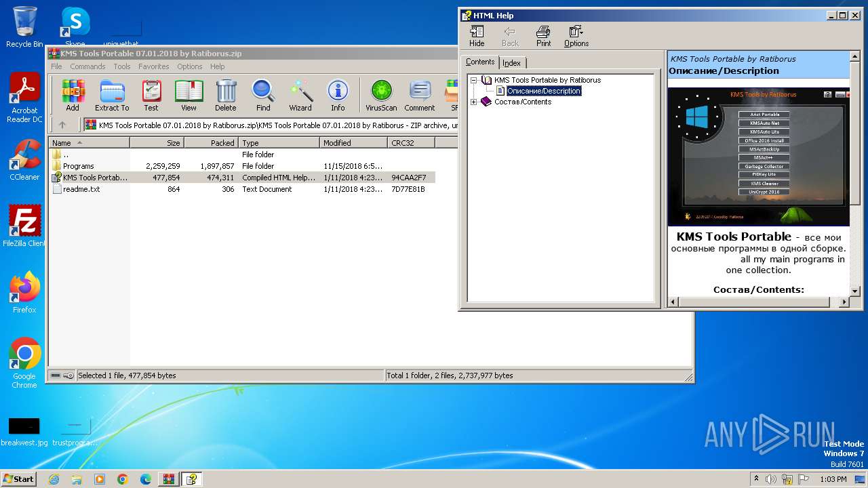Run VirusScan on the archive
Image resolution: width=868 pixels, height=488 pixels.
pyautogui.click(x=381, y=96)
